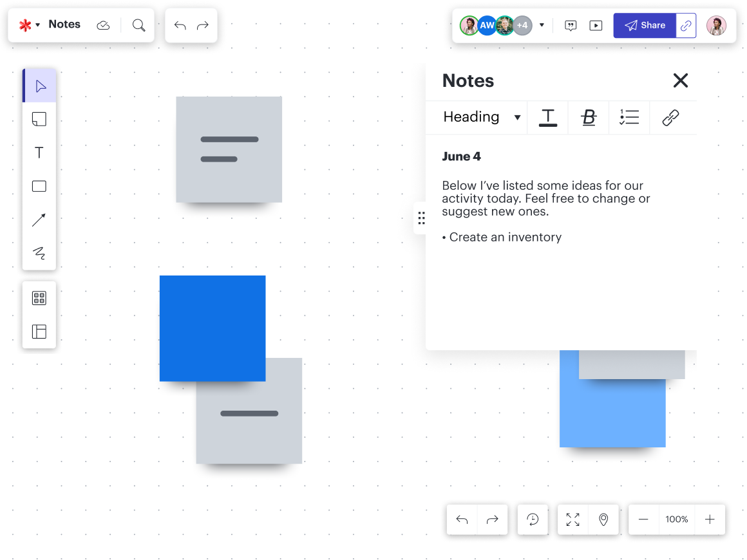This screenshot has width=747, height=560.
Task: Select the Text tool
Action: click(x=39, y=153)
